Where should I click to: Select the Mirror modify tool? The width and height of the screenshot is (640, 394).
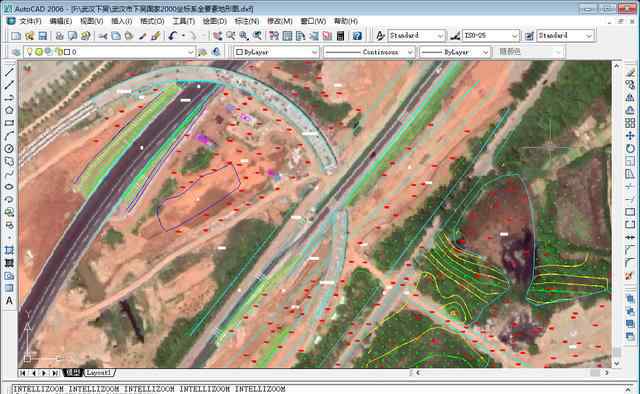click(630, 98)
